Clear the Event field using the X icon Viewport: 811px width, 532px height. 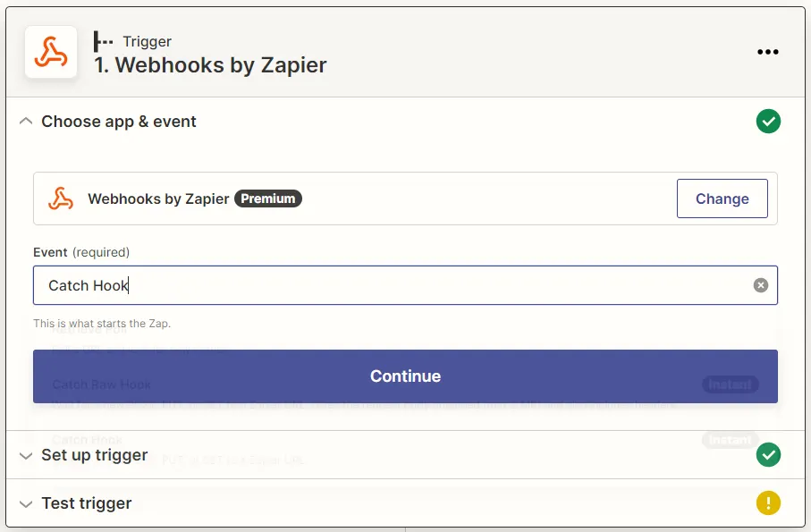click(761, 285)
